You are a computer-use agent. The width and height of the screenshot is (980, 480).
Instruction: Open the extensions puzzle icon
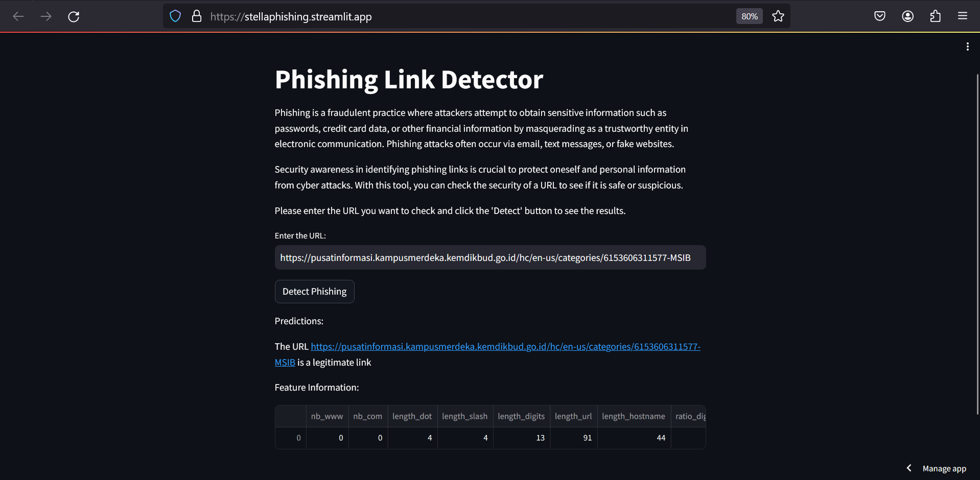point(936,16)
